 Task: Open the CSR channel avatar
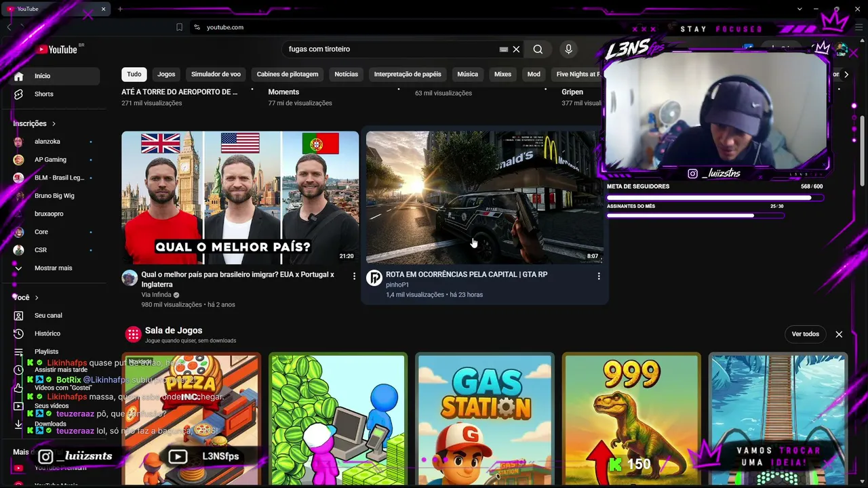coord(19,250)
